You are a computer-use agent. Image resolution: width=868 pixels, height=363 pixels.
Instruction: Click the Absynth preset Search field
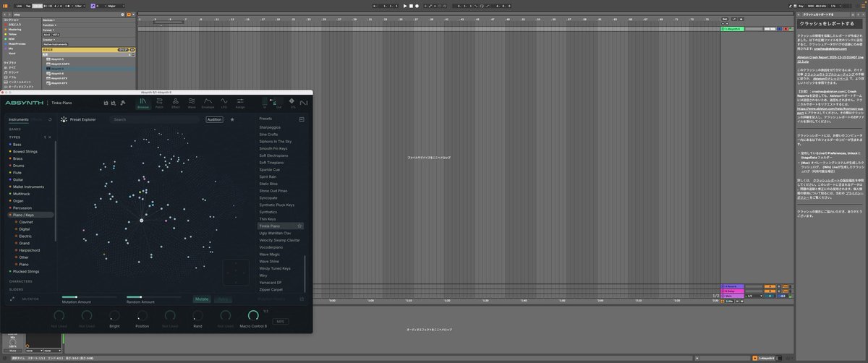tap(156, 119)
